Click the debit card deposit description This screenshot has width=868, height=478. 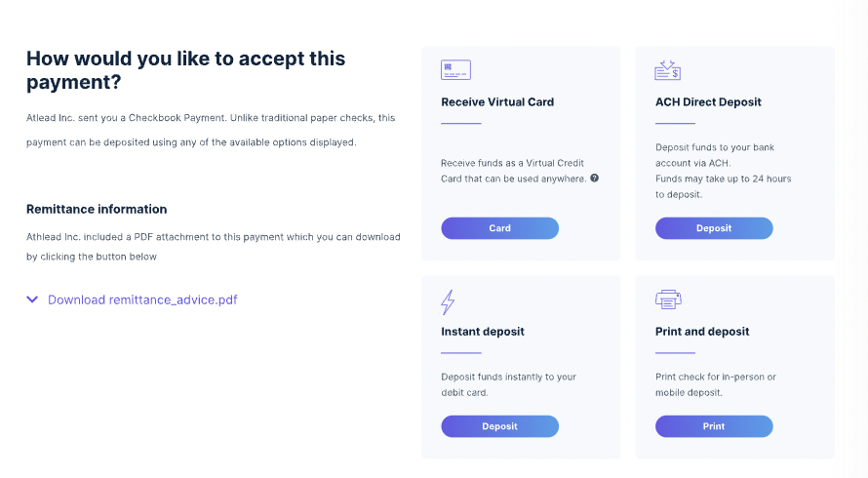pos(508,384)
